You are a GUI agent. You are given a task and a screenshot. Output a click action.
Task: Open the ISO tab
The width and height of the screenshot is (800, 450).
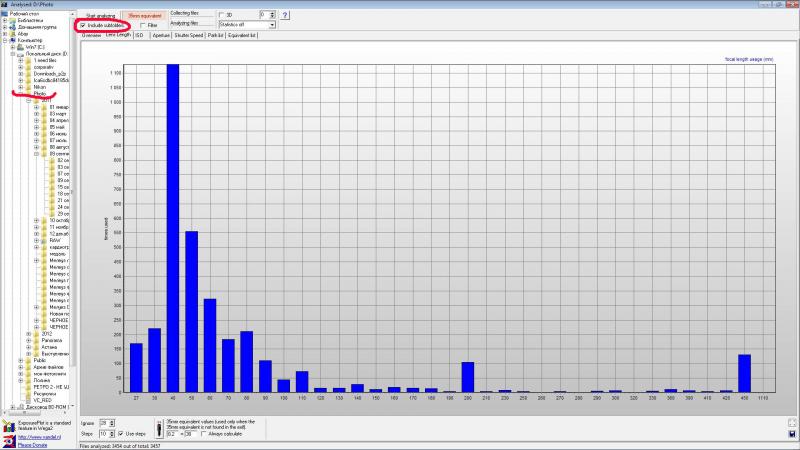point(139,36)
